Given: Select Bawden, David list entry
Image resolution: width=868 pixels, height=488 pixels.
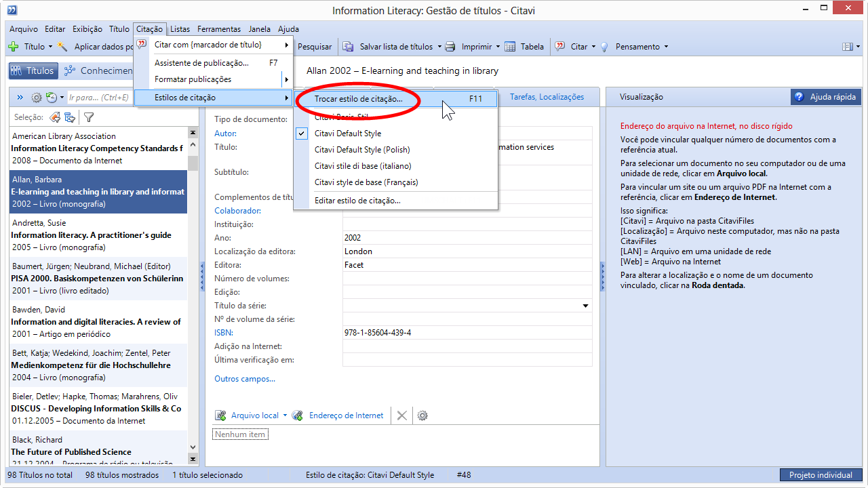Looking at the screenshot, I should (x=98, y=322).
